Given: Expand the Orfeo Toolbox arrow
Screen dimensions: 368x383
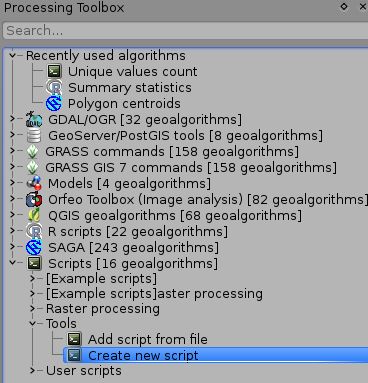Looking at the screenshot, I should (12, 199).
